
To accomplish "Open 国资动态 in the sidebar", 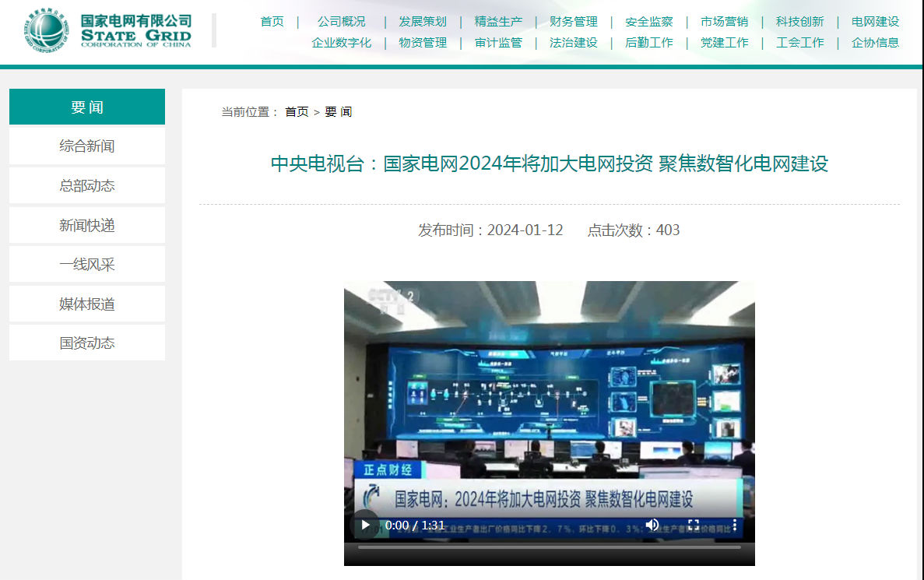I will 87,343.
